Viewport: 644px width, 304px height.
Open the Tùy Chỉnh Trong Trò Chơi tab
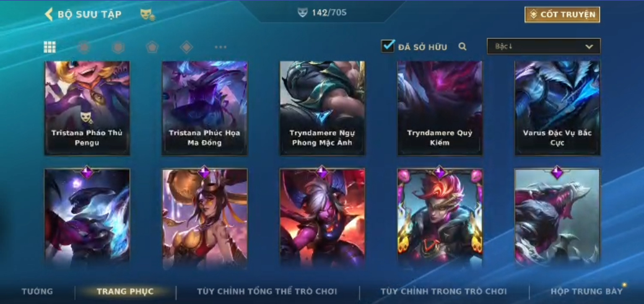pyautogui.click(x=443, y=292)
